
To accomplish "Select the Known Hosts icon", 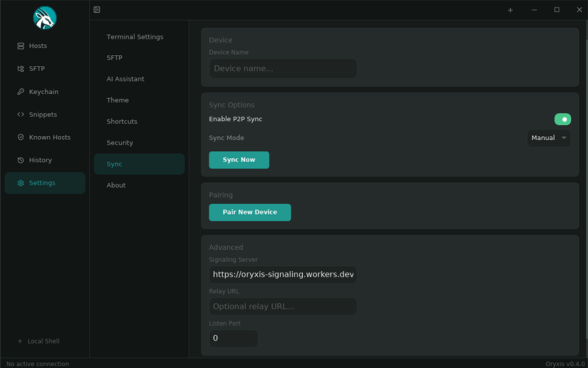I will pyautogui.click(x=20, y=137).
